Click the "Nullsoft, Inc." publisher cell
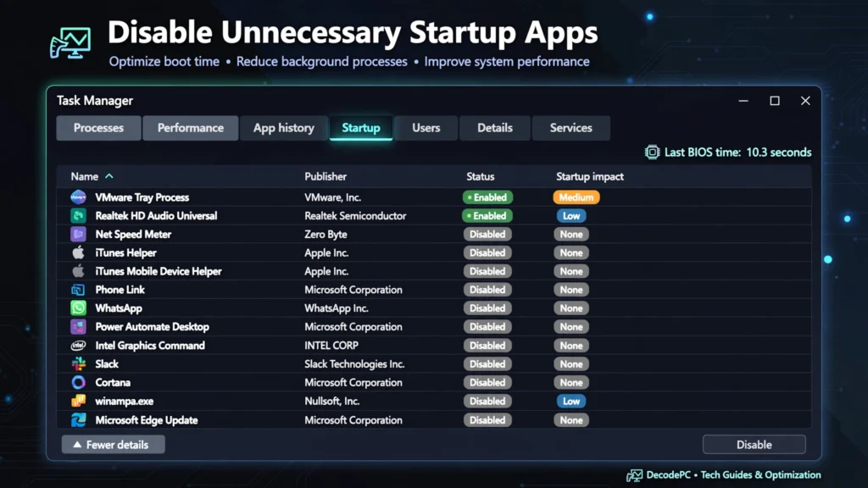 (331, 401)
